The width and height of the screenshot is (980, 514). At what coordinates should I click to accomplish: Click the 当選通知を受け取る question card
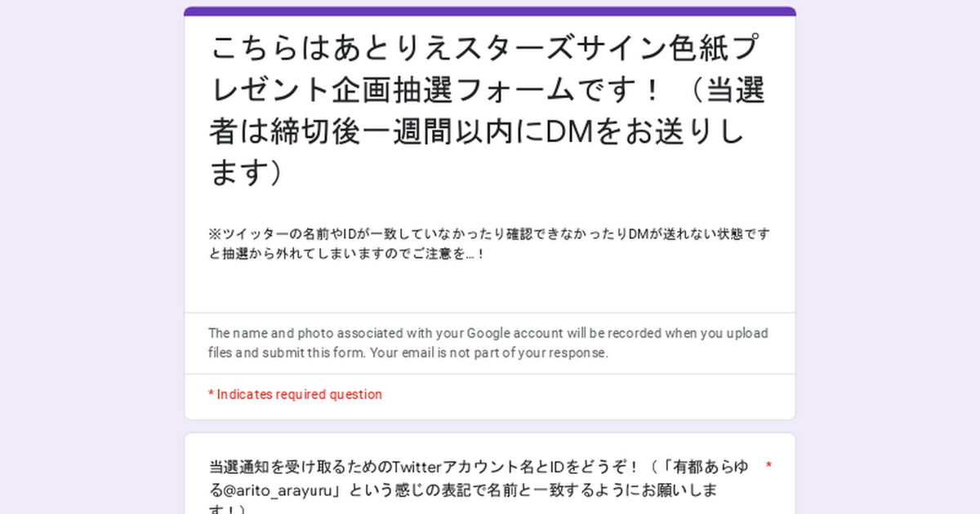490,473
